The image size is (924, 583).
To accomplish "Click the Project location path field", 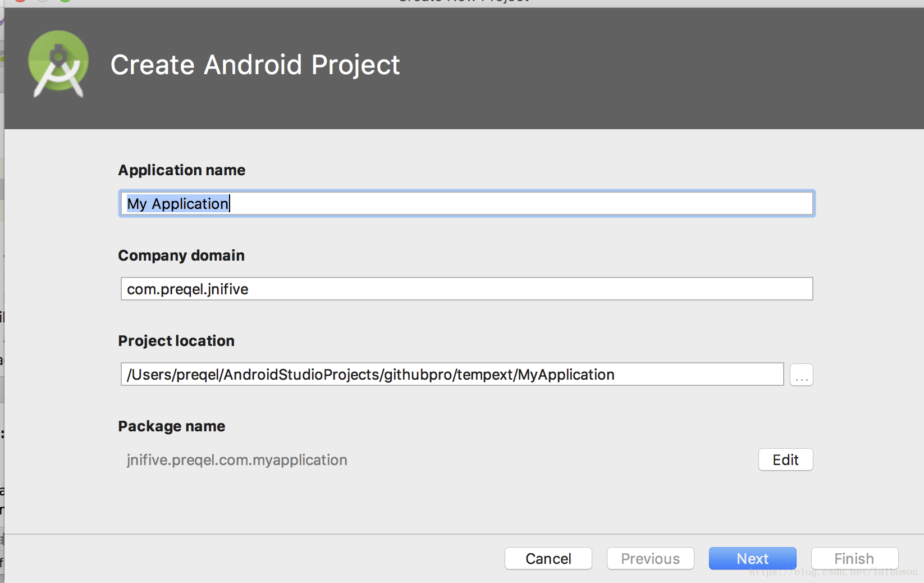I will coord(452,374).
